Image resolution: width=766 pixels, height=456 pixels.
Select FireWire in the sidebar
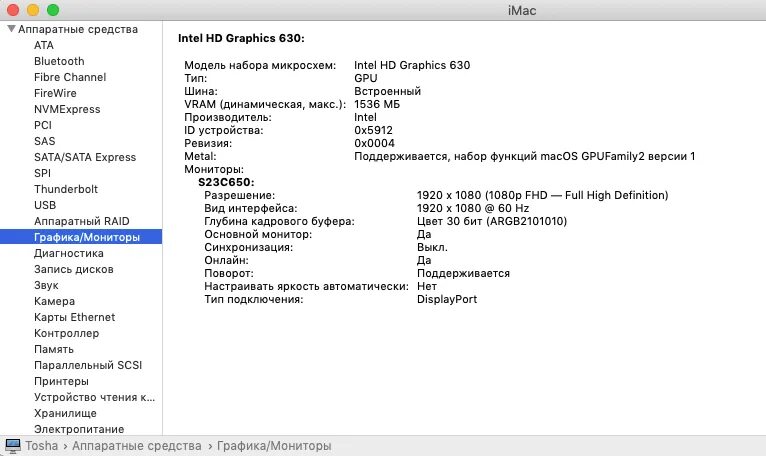(55, 93)
